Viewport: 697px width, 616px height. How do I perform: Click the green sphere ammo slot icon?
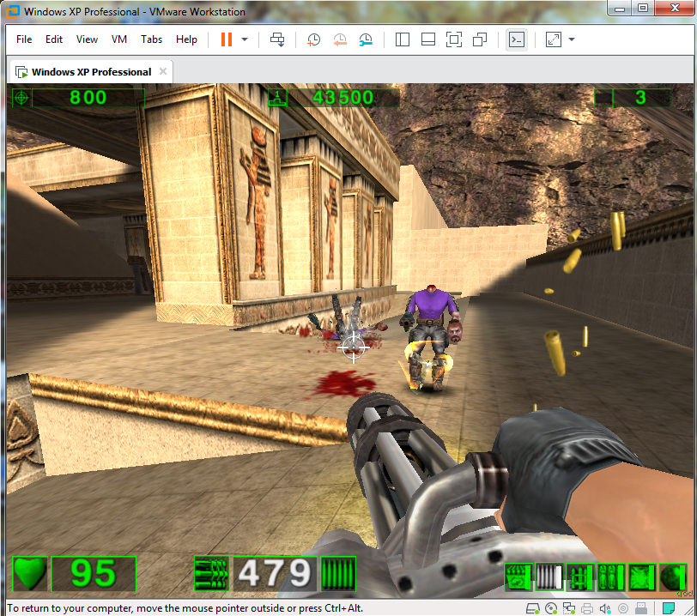point(673,577)
